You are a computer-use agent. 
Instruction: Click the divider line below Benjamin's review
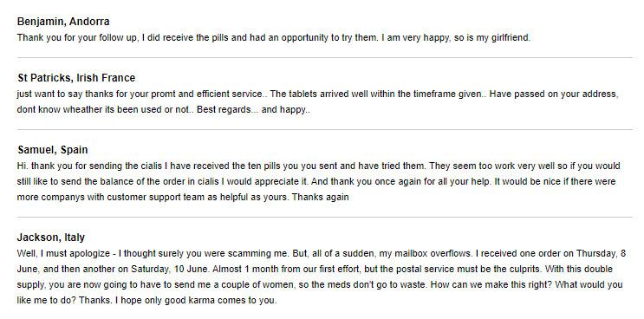point(325,58)
